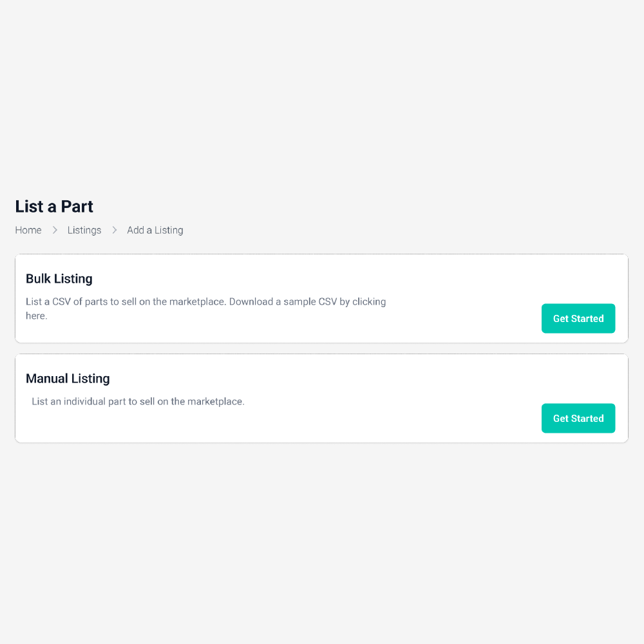The height and width of the screenshot is (644, 644).
Task: Click the "List an individual part" description
Action: click(x=138, y=402)
